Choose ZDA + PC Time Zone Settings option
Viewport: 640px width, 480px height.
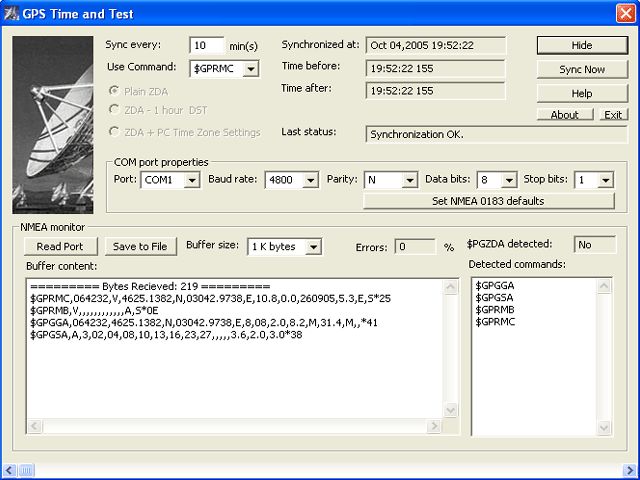pyautogui.click(x=114, y=132)
